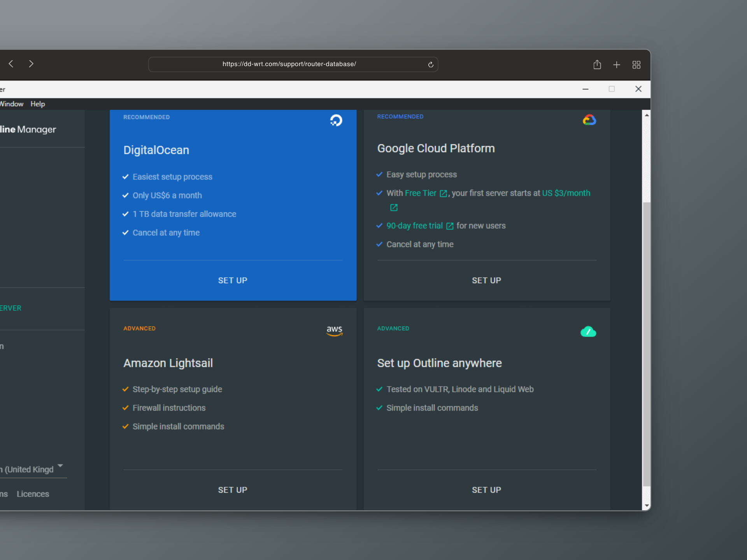
Task: Click the green Outline cloud icon
Action: click(588, 332)
